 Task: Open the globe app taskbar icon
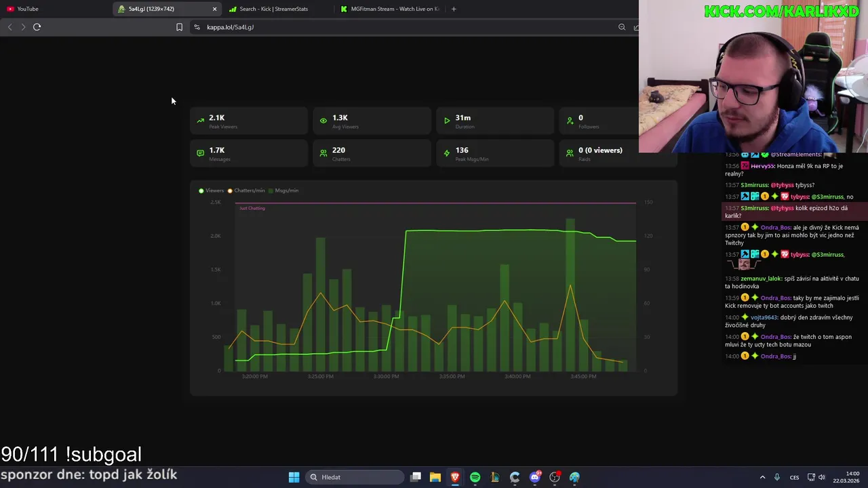[x=574, y=477]
